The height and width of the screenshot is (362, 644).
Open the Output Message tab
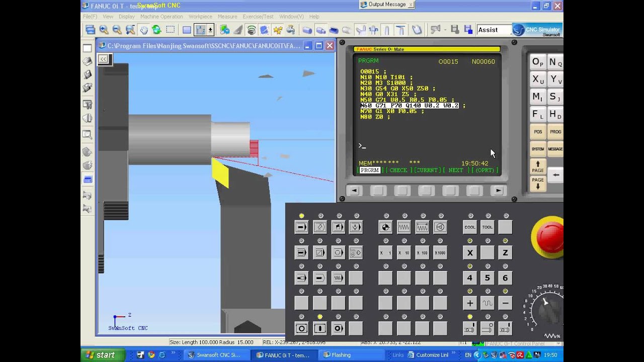(x=387, y=5)
